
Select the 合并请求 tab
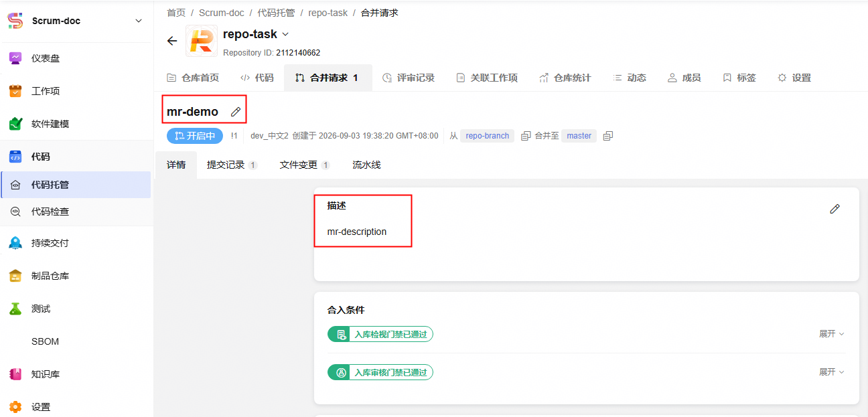[327, 78]
